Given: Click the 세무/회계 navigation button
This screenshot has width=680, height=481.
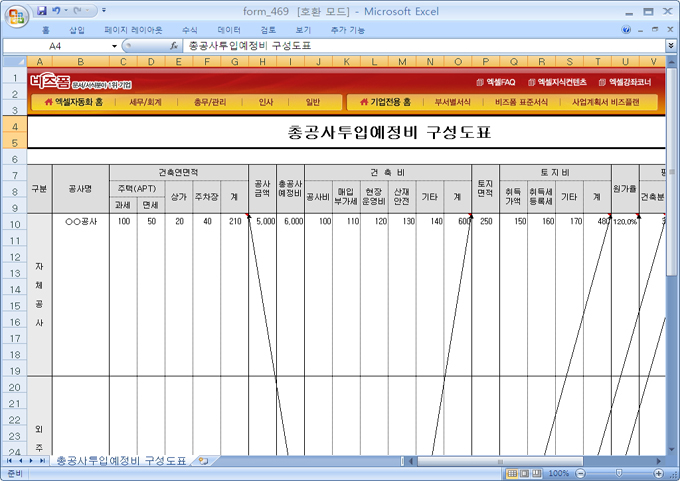Looking at the screenshot, I should (x=146, y=102).
